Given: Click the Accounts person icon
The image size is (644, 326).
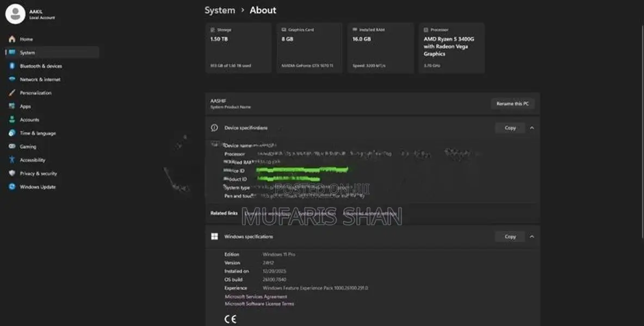Looking at the screenshot, I should pyautogui.click(x=12, y=120).
